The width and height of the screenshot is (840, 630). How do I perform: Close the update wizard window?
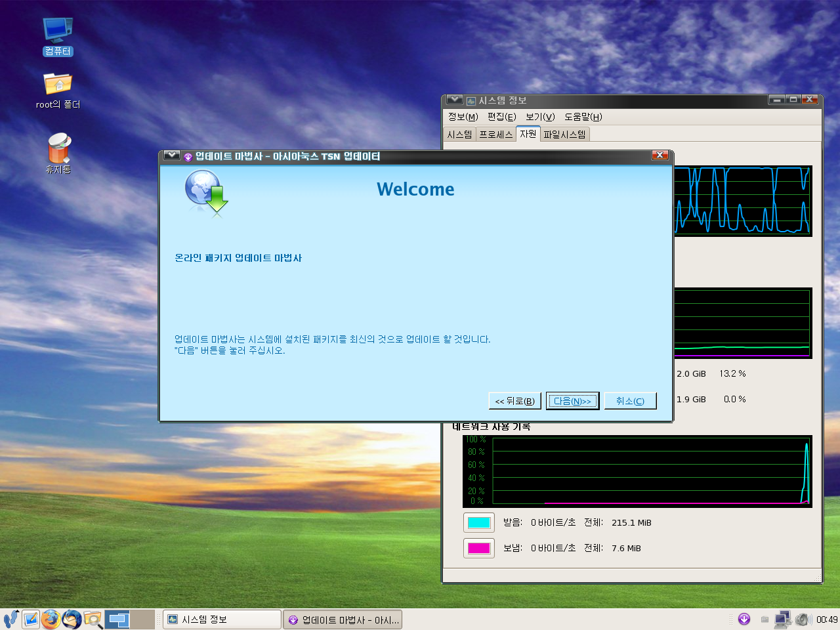click(660, 156)
